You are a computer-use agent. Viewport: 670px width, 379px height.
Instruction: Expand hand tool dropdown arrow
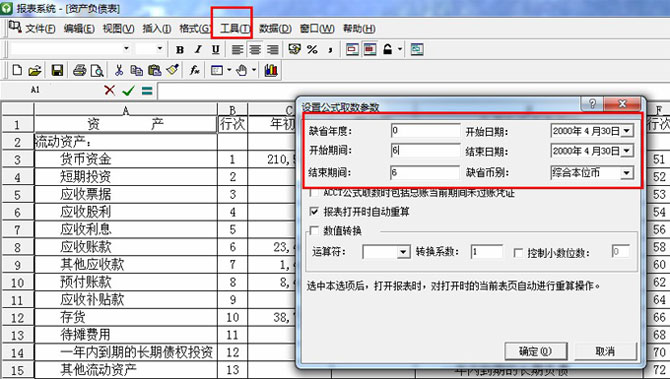[254, 70]
